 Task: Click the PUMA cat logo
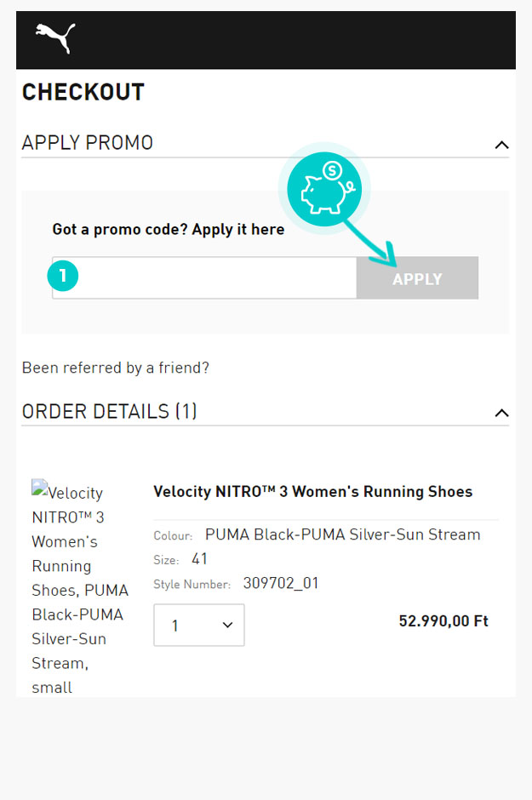[x=55, y=37]
